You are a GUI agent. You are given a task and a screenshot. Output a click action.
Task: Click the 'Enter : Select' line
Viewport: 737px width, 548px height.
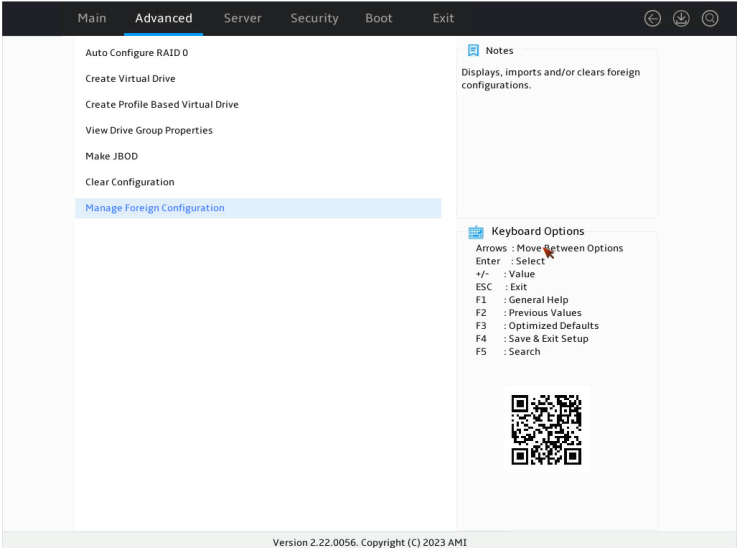point(510,261)
